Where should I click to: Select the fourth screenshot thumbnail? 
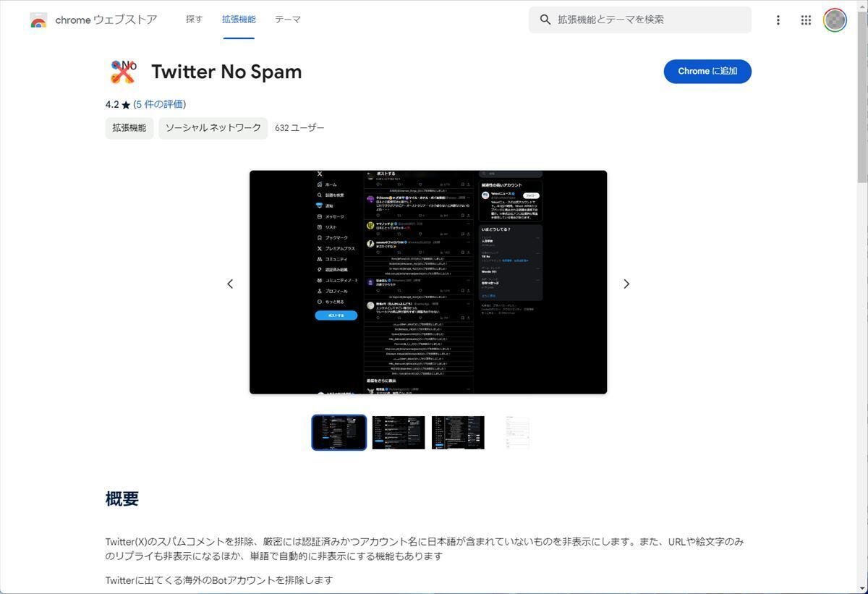518,432
